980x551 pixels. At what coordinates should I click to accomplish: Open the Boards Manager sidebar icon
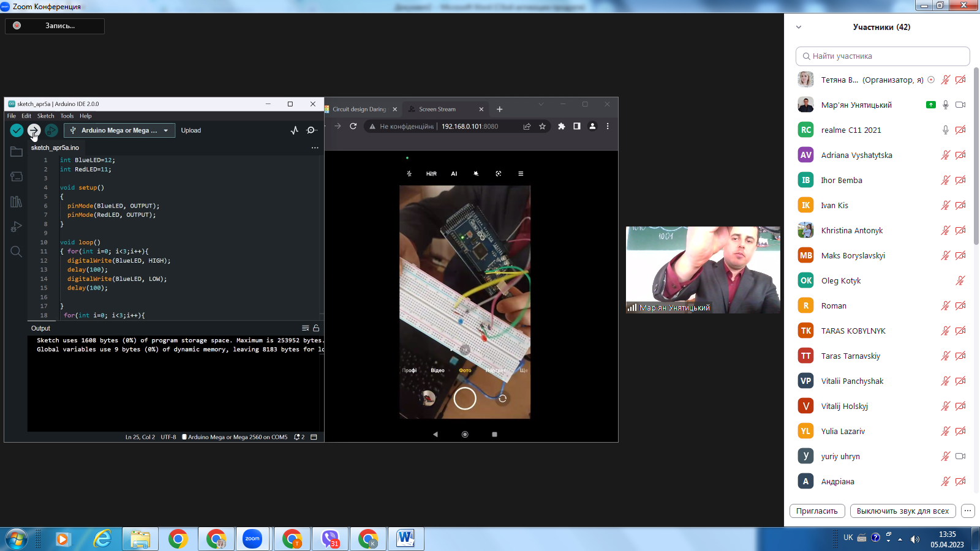click(17, 177)
